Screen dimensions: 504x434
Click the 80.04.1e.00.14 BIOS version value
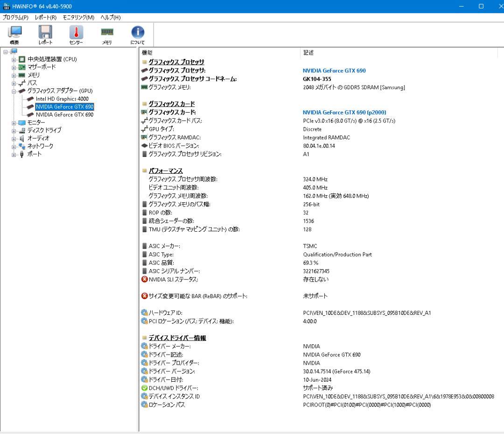pyautogui.click(x=319, y=146)
